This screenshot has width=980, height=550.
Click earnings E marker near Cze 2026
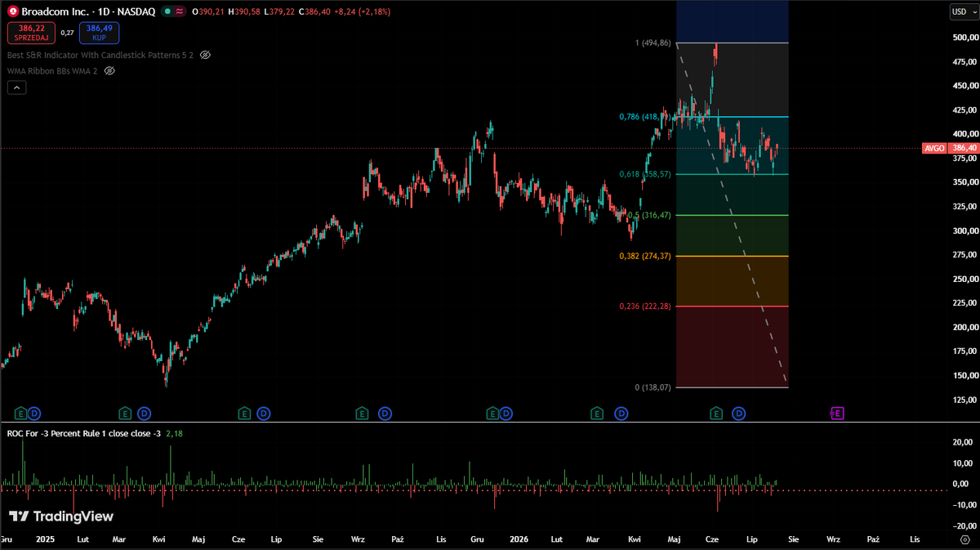(716, 414)
